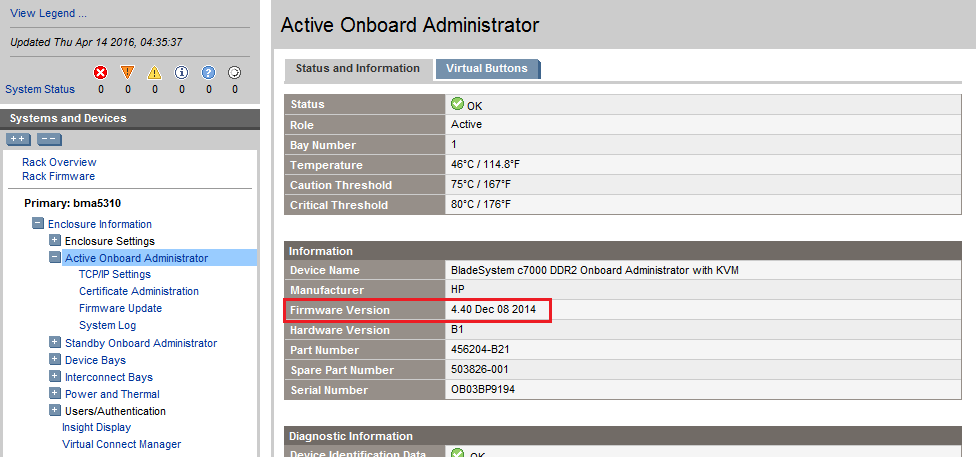Screen dimensions: 976x457
Task: Open Device Bays in the tree
Action: click(x=95, y=360)
